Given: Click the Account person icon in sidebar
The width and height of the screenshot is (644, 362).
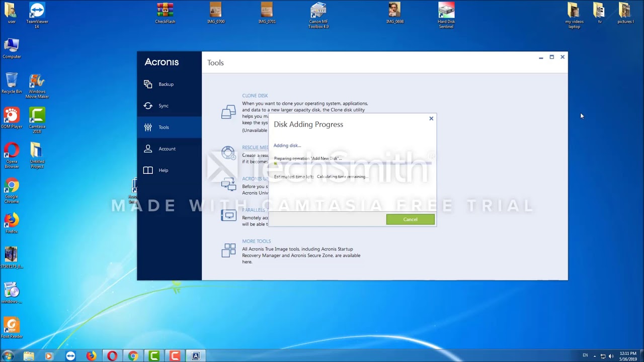Looking at the screenshot, I should pyautogui.click(x=148, y=149).
